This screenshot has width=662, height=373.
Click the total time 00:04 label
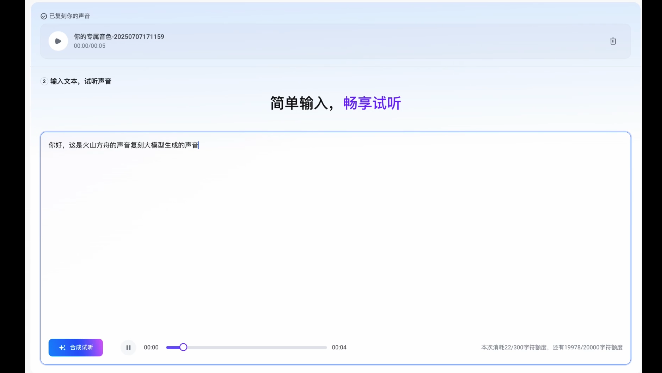pyautogui.click(x=339, y=347)
